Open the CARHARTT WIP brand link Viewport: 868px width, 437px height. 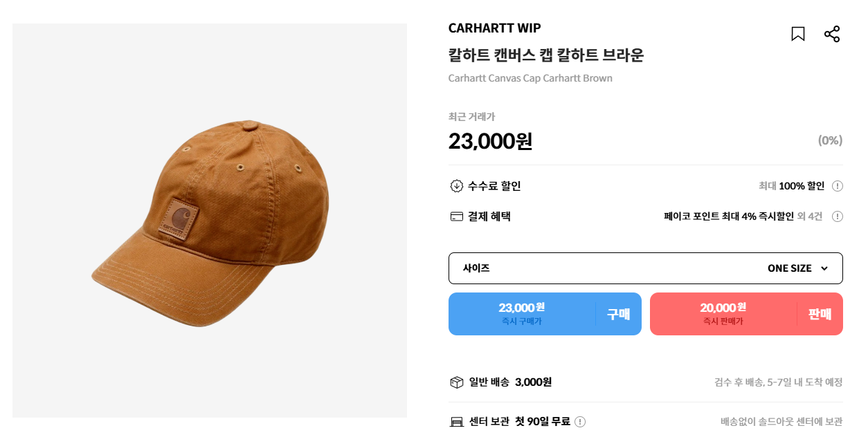[x=494, y=28]
